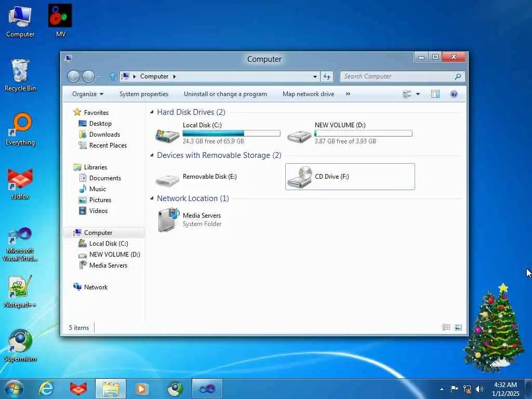
Task: Select the Everything search shortcut
Action: (20, 129)
